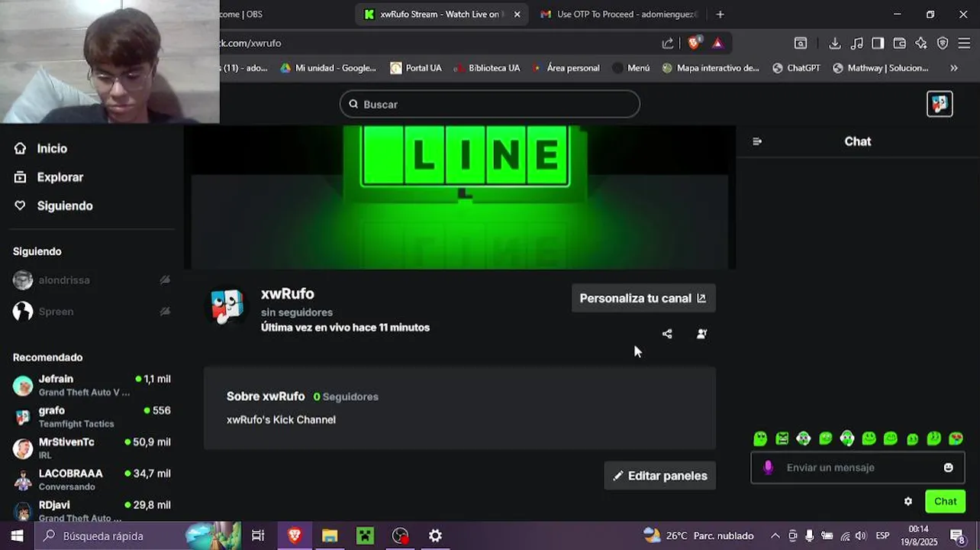Expand hidden bookmarks overflow chevron
The height and width of the screenshot is (550, 980).
point(953,68)
